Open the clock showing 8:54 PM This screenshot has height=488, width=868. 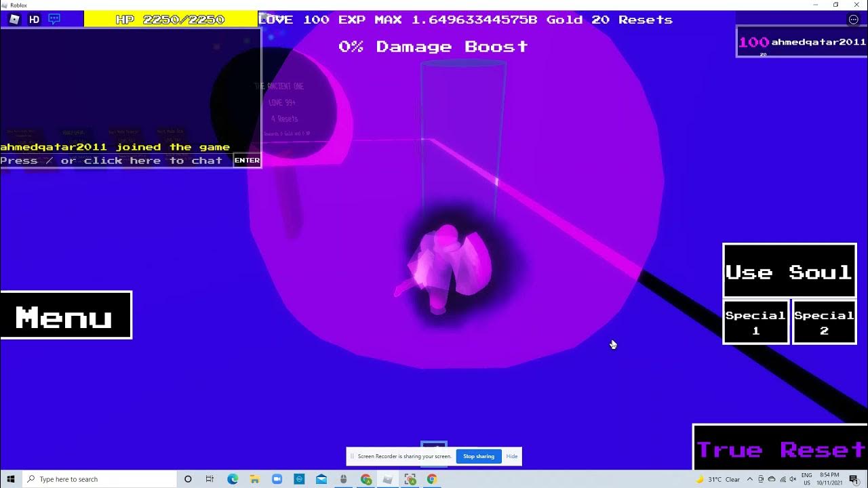(830, 479)
